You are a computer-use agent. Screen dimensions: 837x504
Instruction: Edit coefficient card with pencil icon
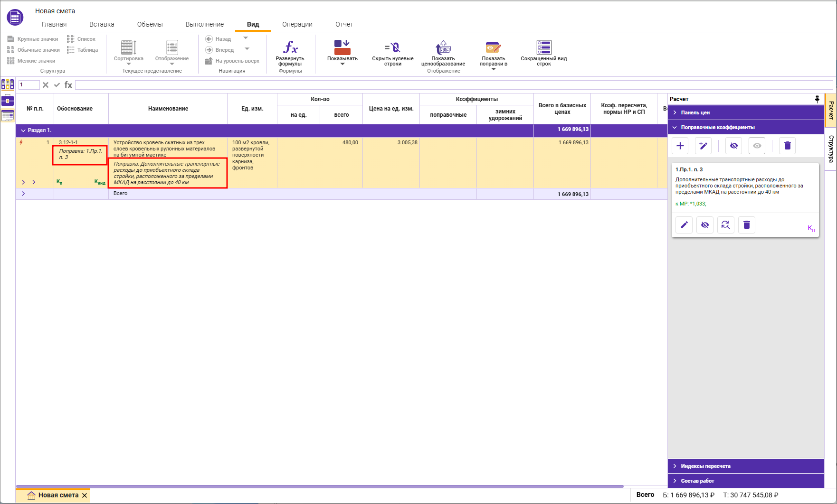684,225
